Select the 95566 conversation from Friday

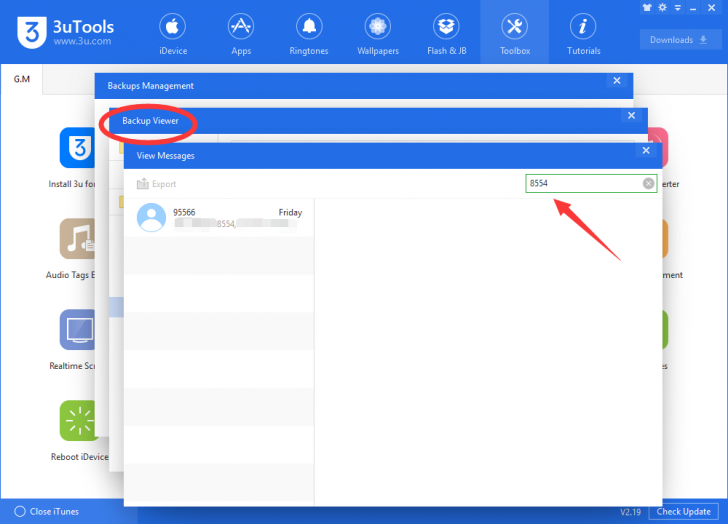pyautogui.click(x=219, y=218)
